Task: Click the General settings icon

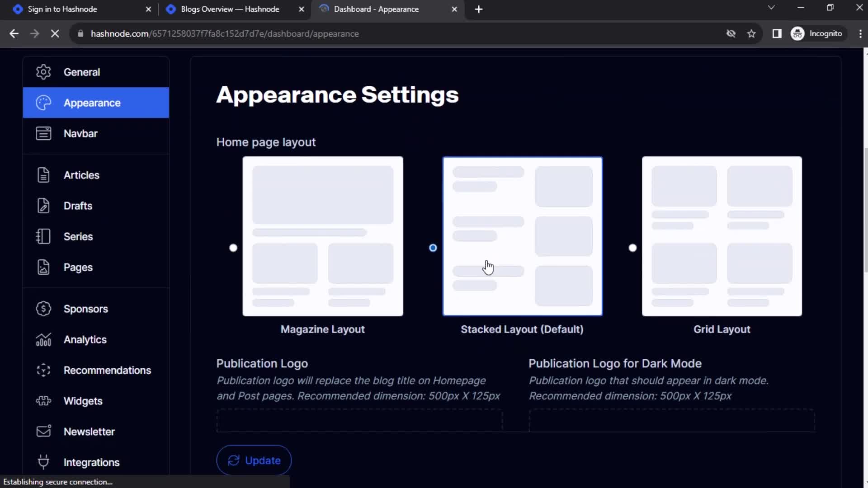Action: (43, 71)
